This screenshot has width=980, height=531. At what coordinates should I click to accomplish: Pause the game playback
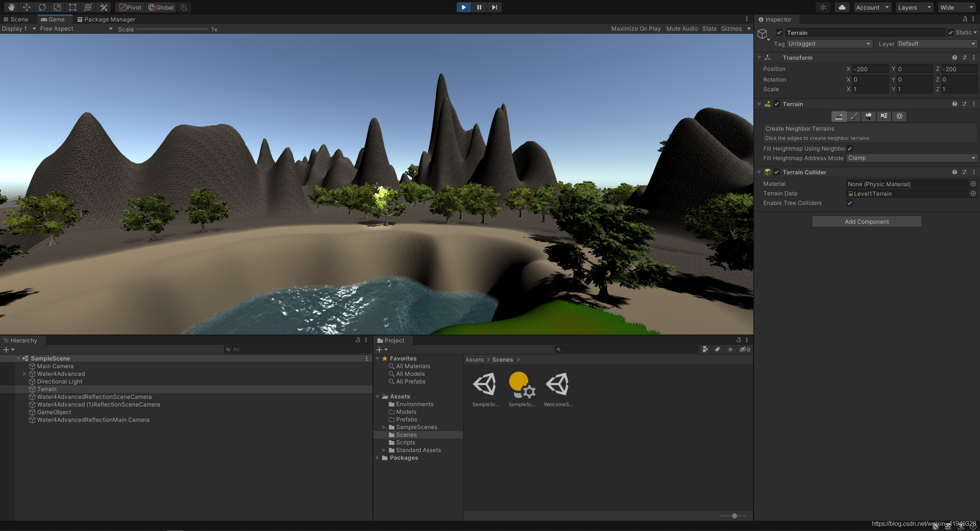479,7
